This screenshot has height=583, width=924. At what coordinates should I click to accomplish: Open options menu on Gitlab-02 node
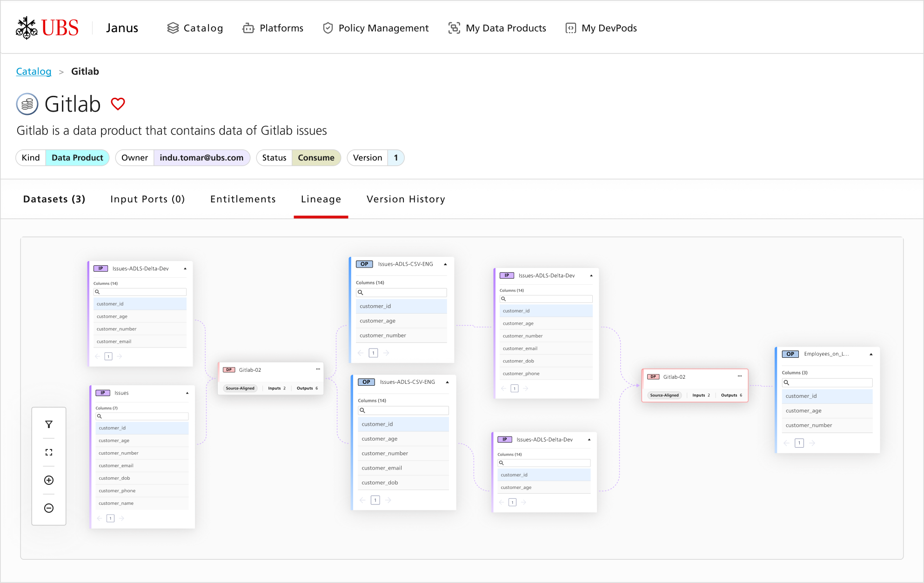(318, 369)
